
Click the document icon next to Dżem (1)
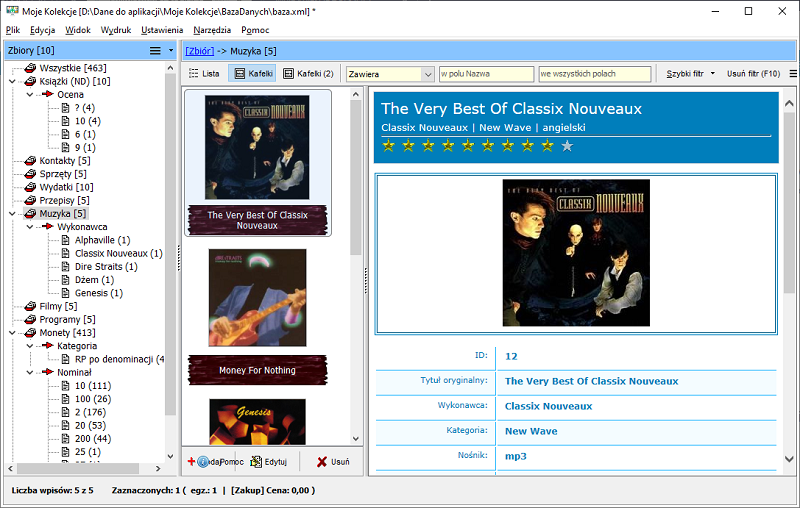pyautogui.click(x=65, y=280)
